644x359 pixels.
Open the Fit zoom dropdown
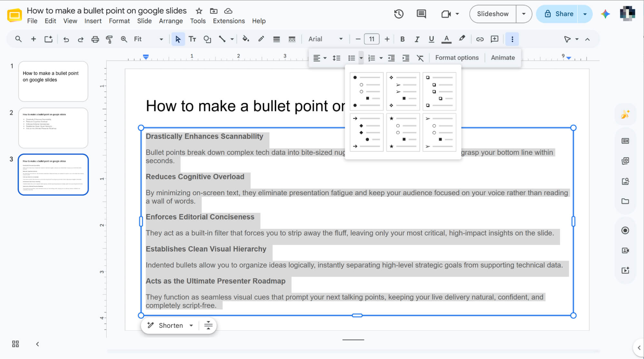tap(148, 39)
